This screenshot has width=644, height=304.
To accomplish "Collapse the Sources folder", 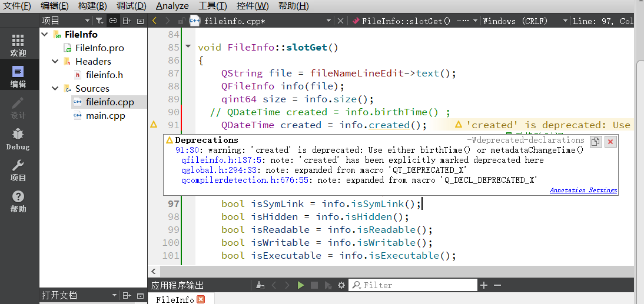I will pyautogui.click(x=55, y=89).
